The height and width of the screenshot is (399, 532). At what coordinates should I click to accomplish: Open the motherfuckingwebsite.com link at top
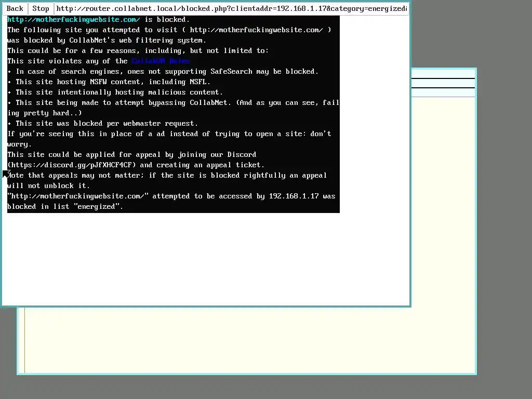74,20
